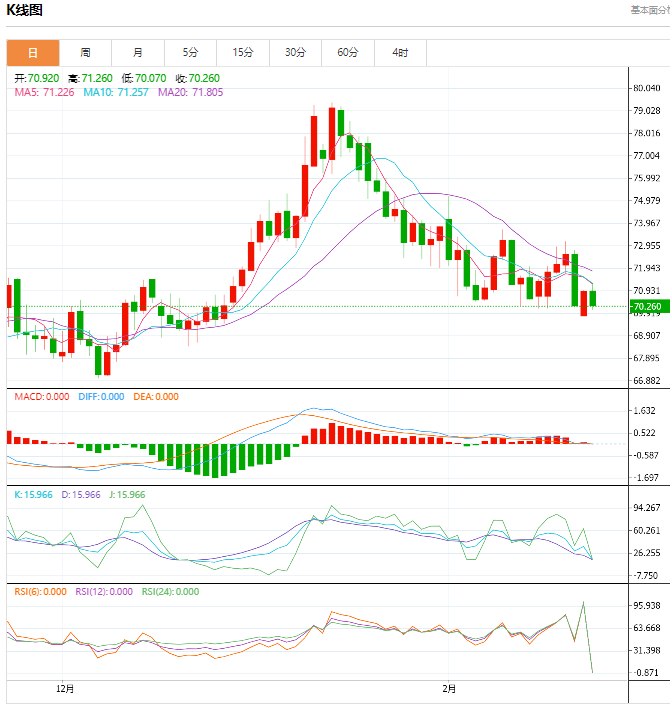Screen dimensions: 670x706
Task: Click the MA20: 71.805 legend label
Action: 190,92
